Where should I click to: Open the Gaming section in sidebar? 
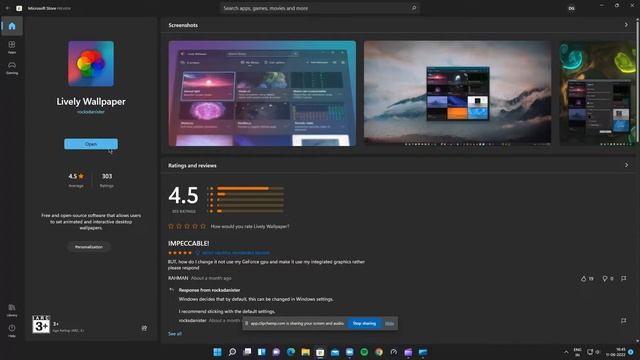click(x=12, y=68)
